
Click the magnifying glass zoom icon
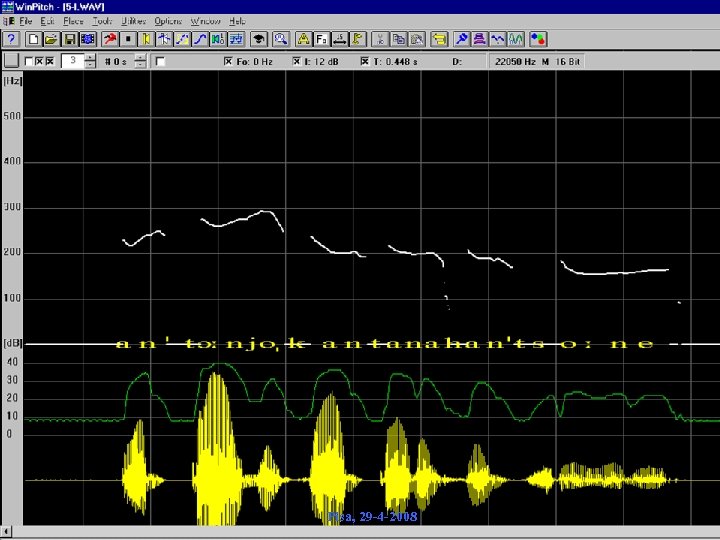281,39
